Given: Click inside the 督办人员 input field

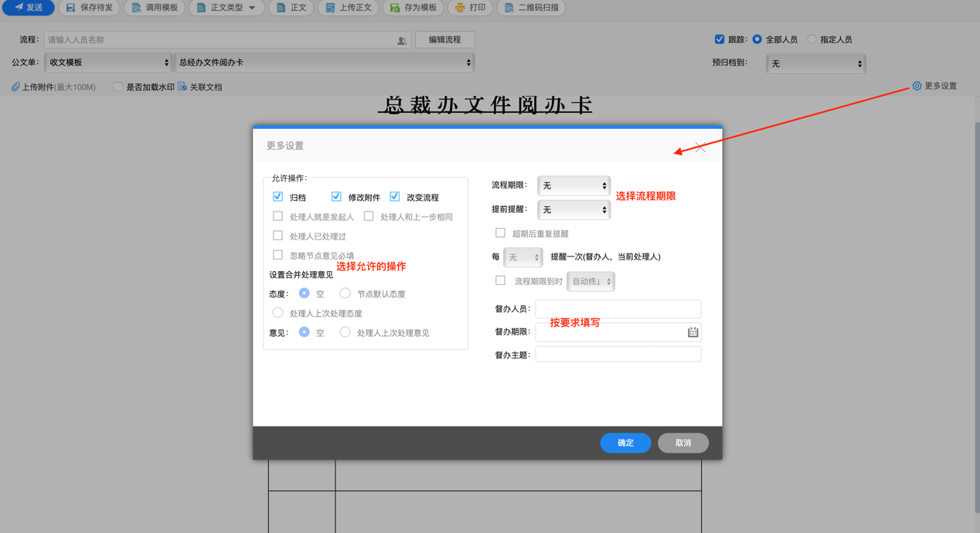Looking at the screenshot, I should (618, 308).
